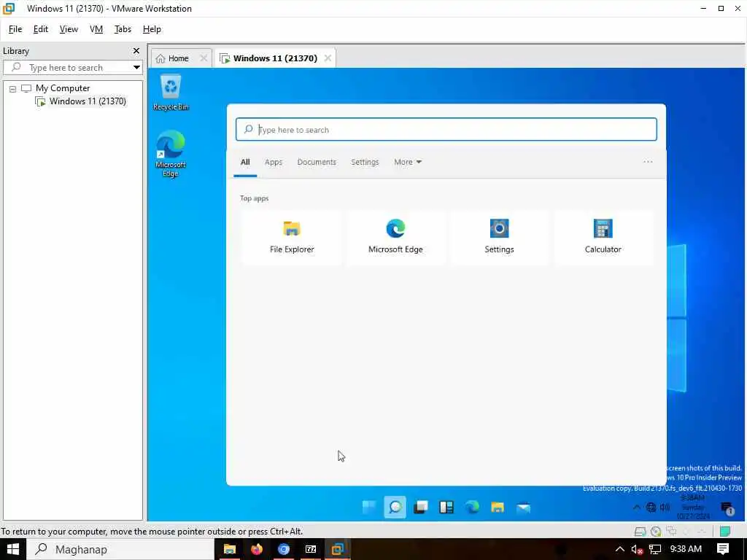Click host clock 9:38 AM
Viewport: 747px width, 560px height.
(x=686, y=549)
